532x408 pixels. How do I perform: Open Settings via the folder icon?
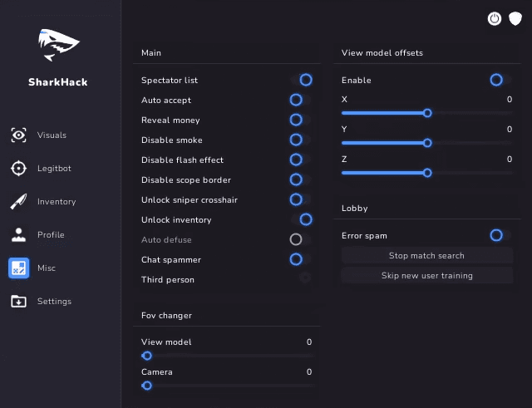[x=18, y=301]
